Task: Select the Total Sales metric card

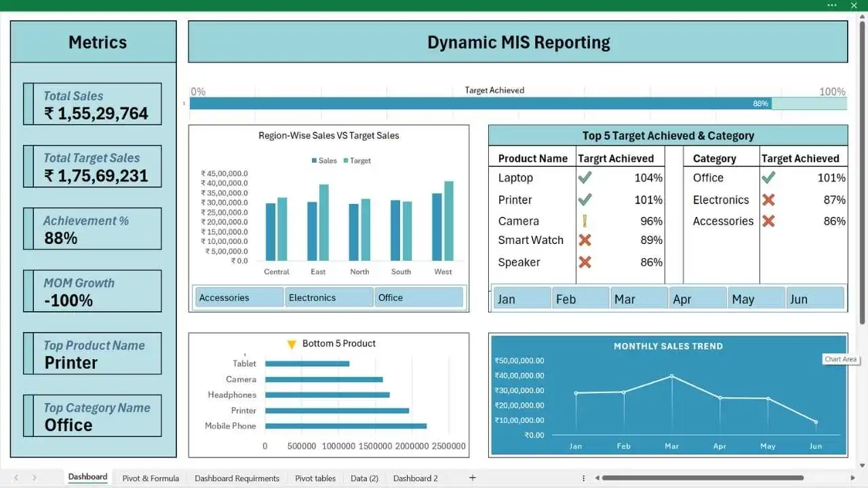Action: tap(92, 104)
